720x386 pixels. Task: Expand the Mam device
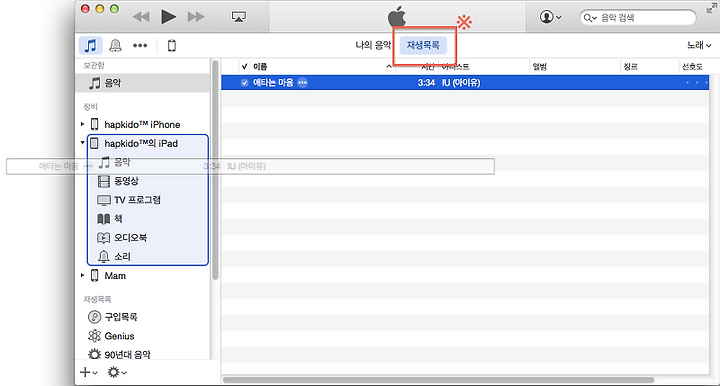pyautogui.click(x=82, y=275)
